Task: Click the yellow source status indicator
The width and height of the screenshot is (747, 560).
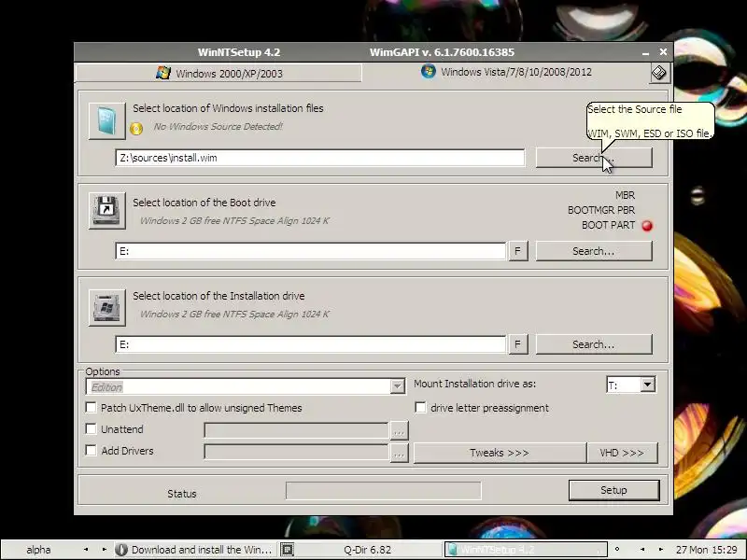Action: pos(136,129)
